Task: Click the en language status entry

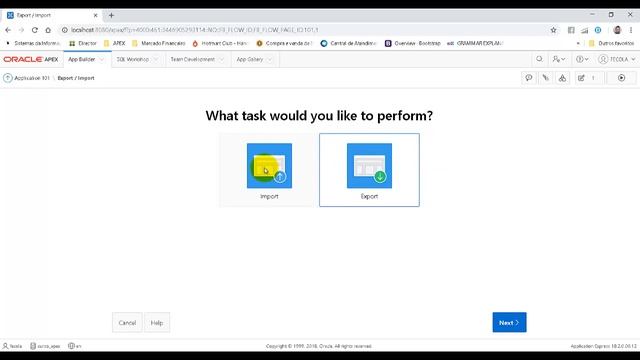Action: click(x=75, y=346)
